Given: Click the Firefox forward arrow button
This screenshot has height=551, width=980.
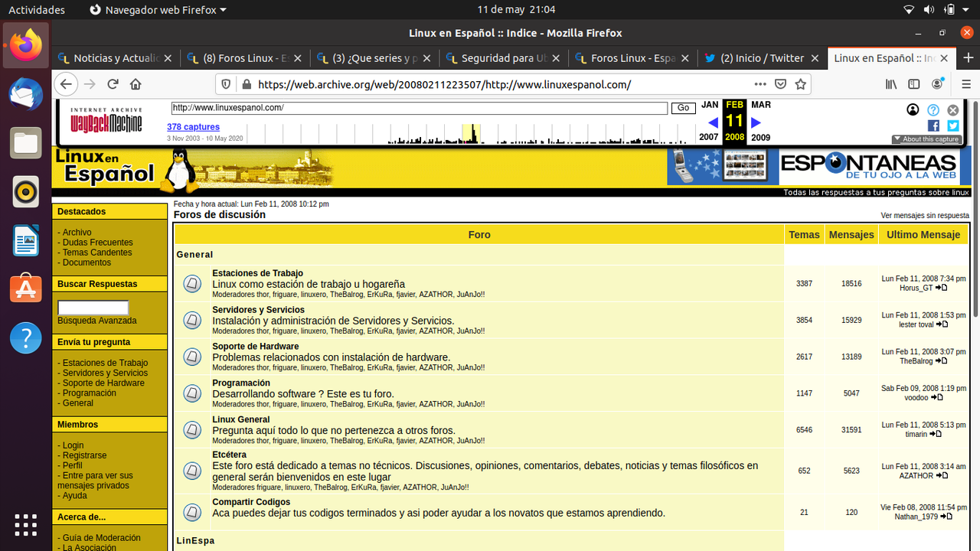Looking at the screenshot, I should pyautogui.click(x=90, y=84).
